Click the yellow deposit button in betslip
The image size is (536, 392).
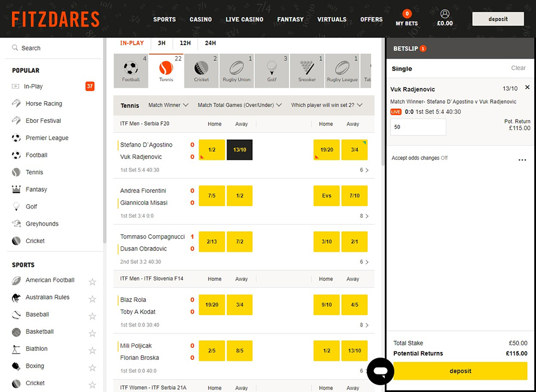460,371
